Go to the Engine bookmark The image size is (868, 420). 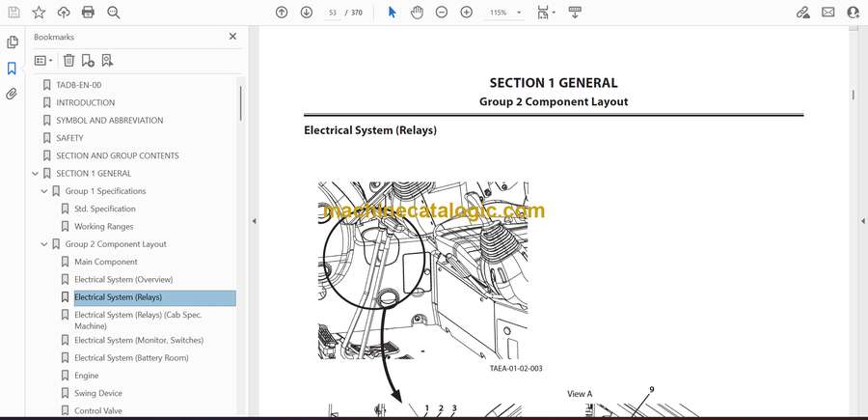pos(87,376)
